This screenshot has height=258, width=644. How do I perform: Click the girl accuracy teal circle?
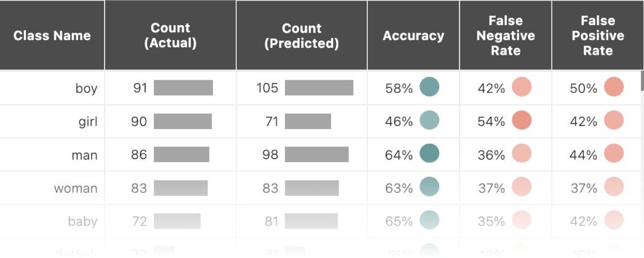[x=429, y=120]
